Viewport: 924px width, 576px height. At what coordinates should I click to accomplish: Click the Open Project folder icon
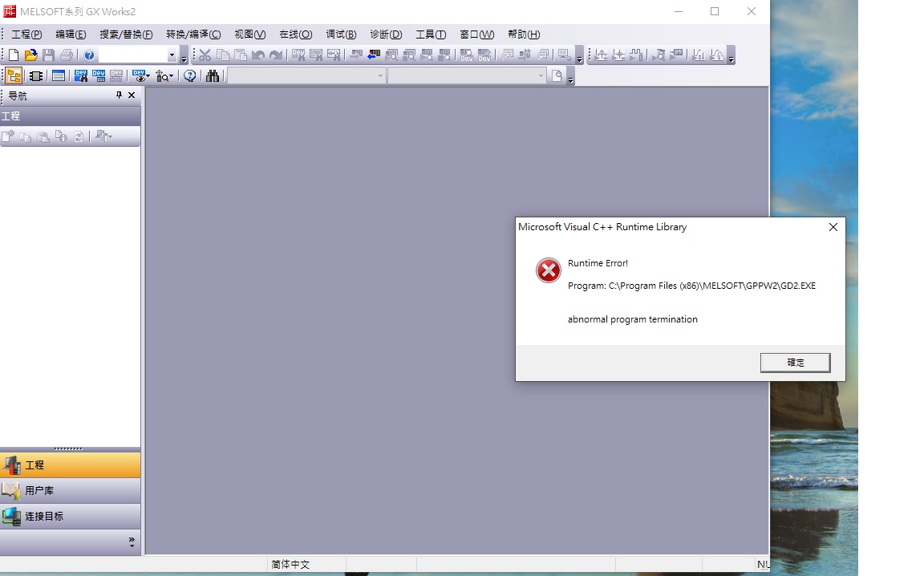[30, 55]
